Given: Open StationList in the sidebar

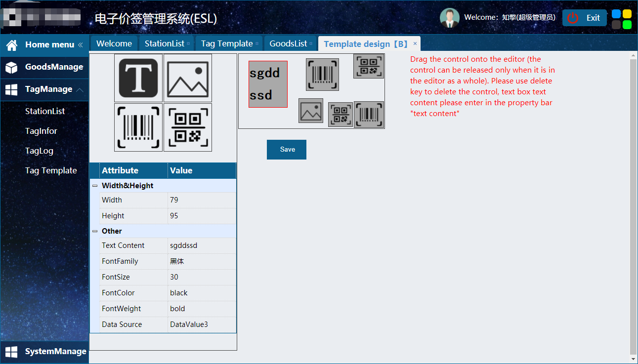Looking at the screenshot, I should pyautogui.click(x=45, y=111).
